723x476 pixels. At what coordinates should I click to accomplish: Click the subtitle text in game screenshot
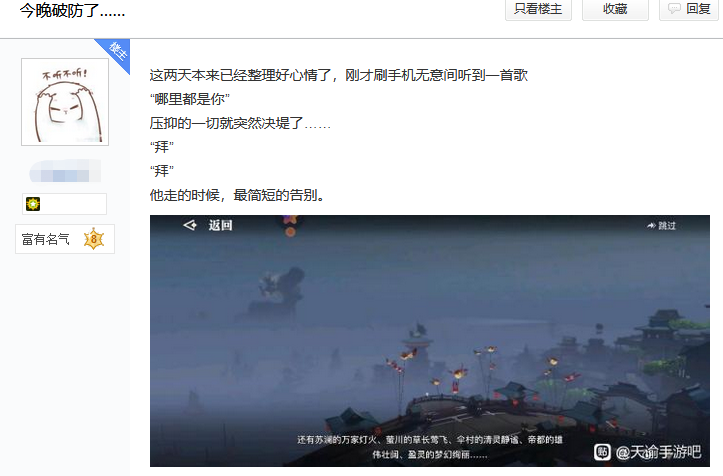click(430, 447)
